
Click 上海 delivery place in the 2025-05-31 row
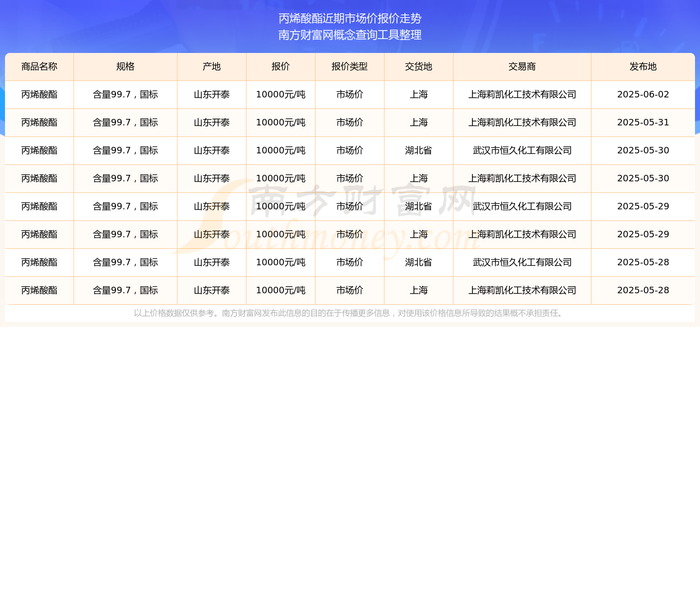click(419, 122)
